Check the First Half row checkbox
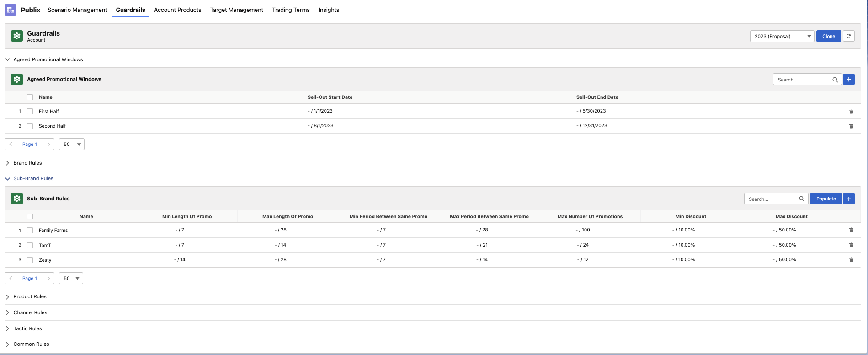 coord(30,111)
